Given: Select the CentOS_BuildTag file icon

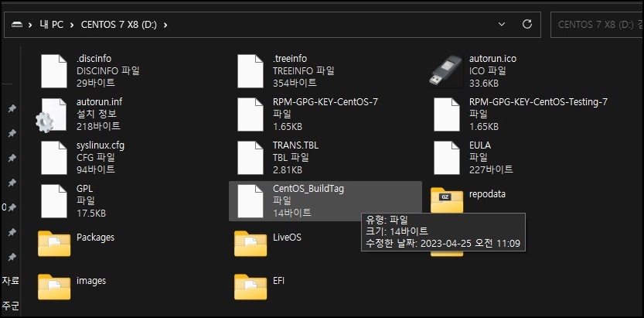Looking at the screenshot, I should click(x=250, y=201).
